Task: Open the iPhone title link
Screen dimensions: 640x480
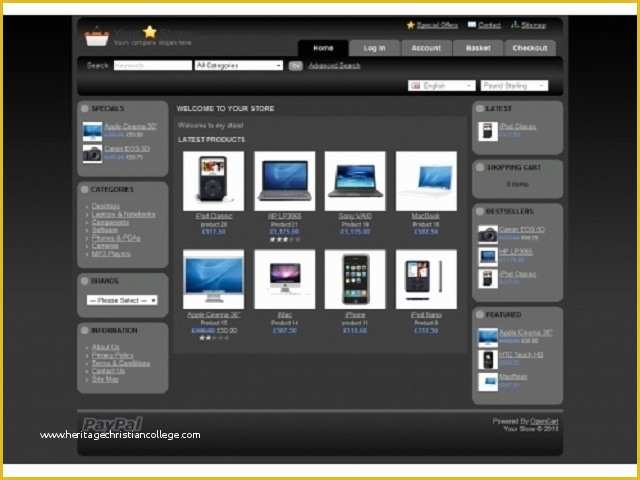Action: point(355,315)
